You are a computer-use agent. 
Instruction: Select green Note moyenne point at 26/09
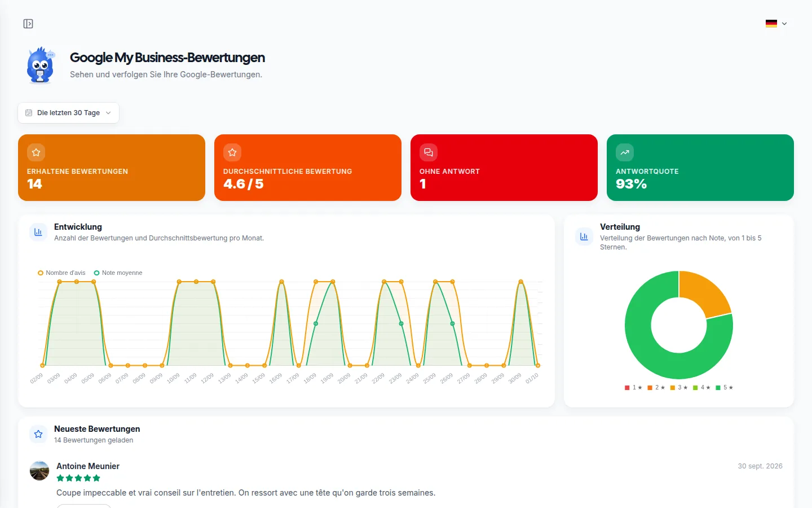click(x=453, y=323)
